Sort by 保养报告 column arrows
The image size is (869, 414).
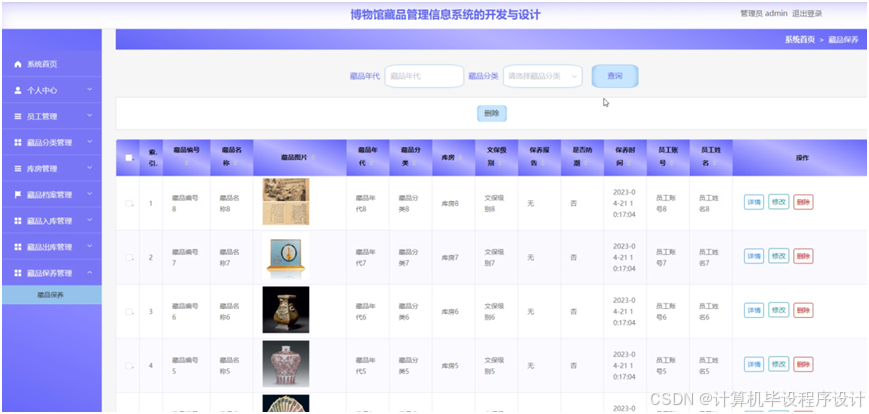click(543, 163)
